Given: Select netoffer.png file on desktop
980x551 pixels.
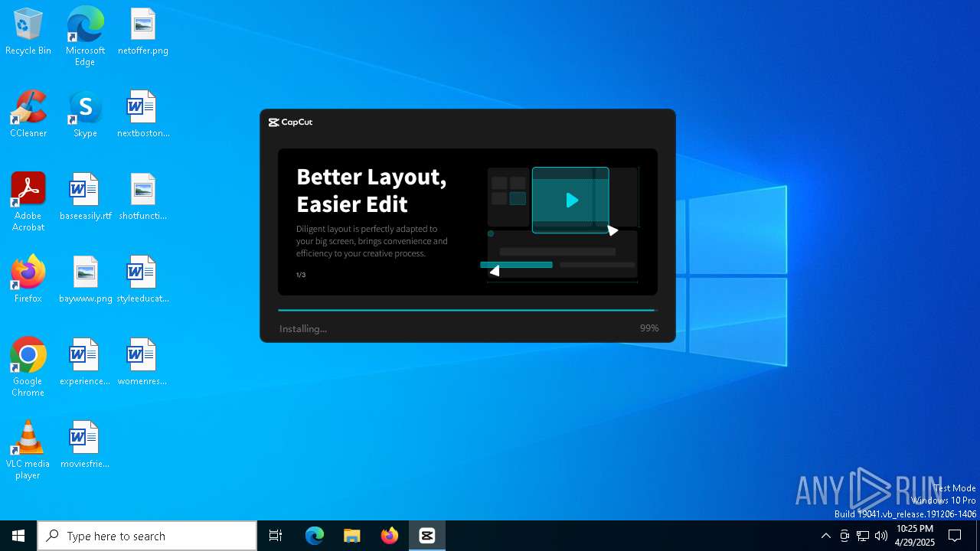Looking at the screenshot, I should pyautogui.click(x=142, y=31).
